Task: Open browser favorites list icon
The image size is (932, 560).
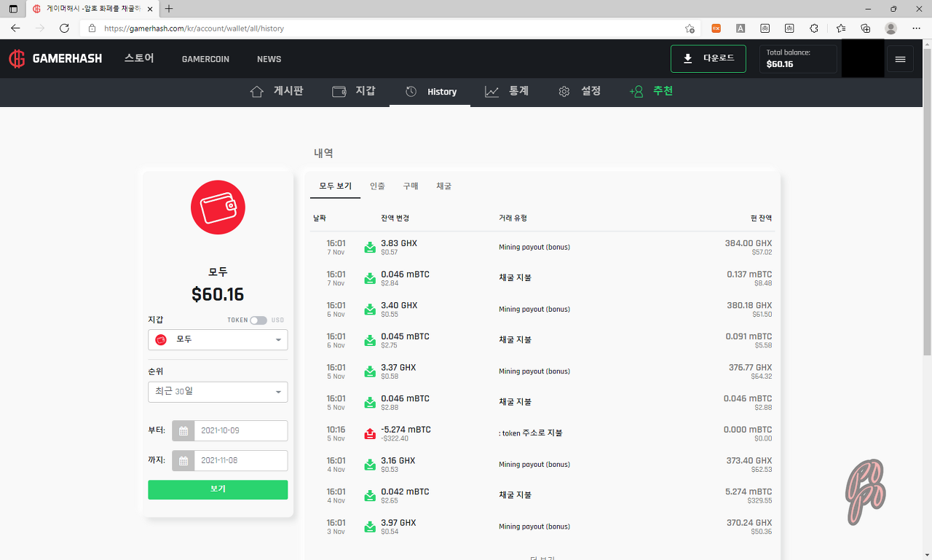Action: [x=841, y=28]
